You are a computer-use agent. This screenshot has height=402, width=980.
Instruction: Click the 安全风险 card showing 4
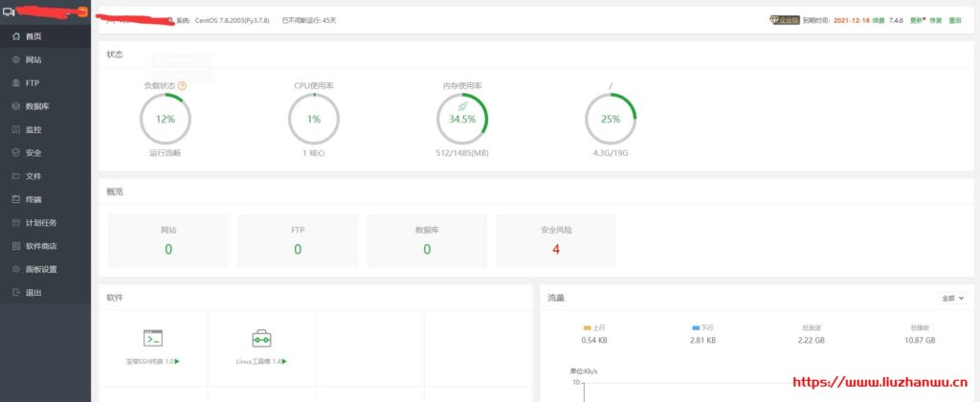click(x=555, y=240)
